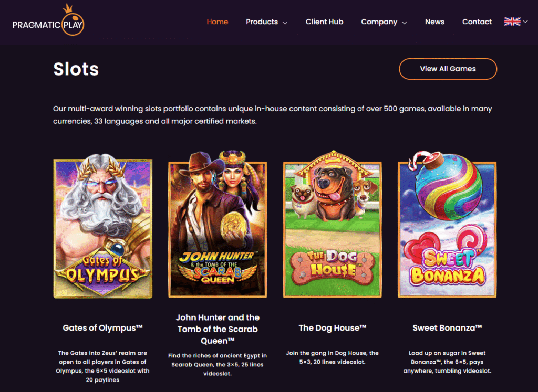
Task: Expand the Company menu chevron
Action: [x=405, y=23]
